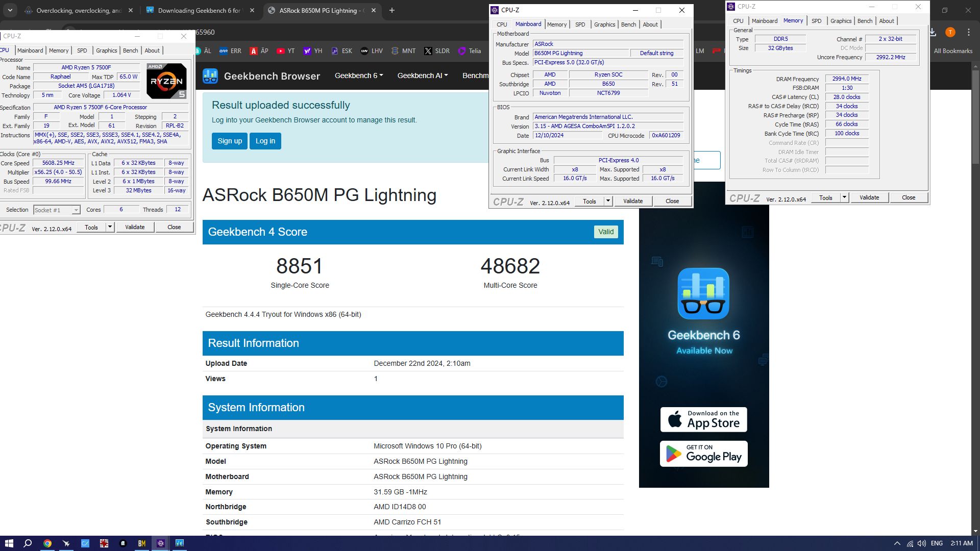Open Chrome from the taskbar

pyautogui.click(x=47, y=543)
